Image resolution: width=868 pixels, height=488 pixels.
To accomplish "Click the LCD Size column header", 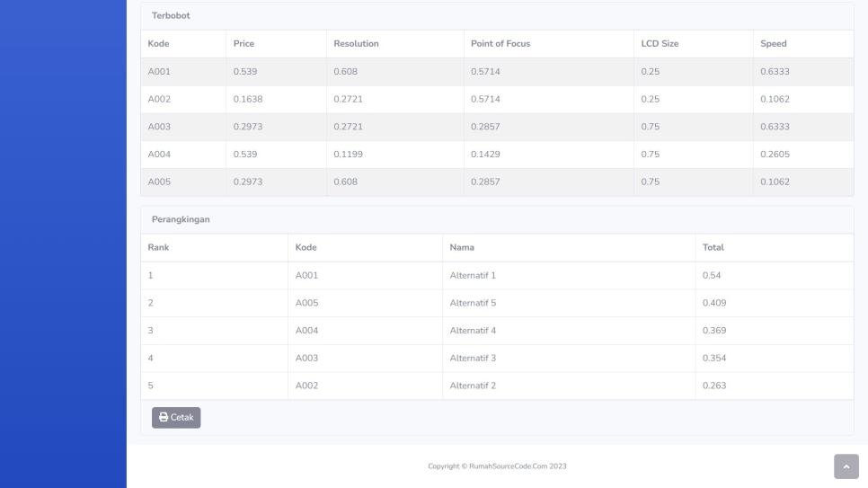I will [660, 44].
